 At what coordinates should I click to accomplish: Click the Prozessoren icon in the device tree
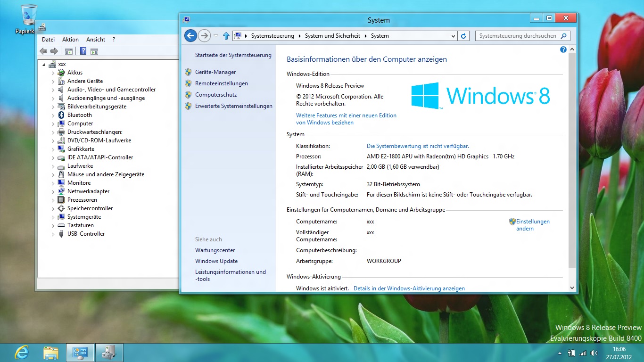(x=61, y=200)
